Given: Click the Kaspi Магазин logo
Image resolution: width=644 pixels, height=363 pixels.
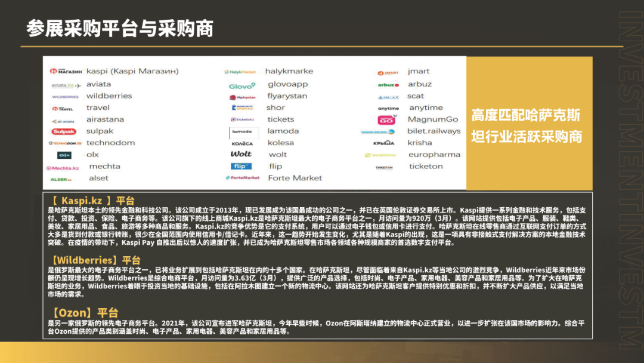Looking at the screenshot, I should [x=66, y=71].
